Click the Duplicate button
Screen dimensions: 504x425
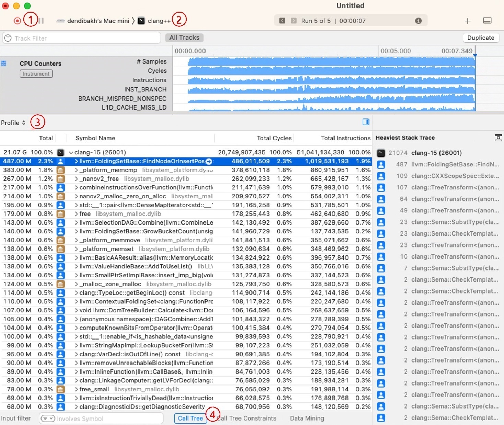pos(480,38)
